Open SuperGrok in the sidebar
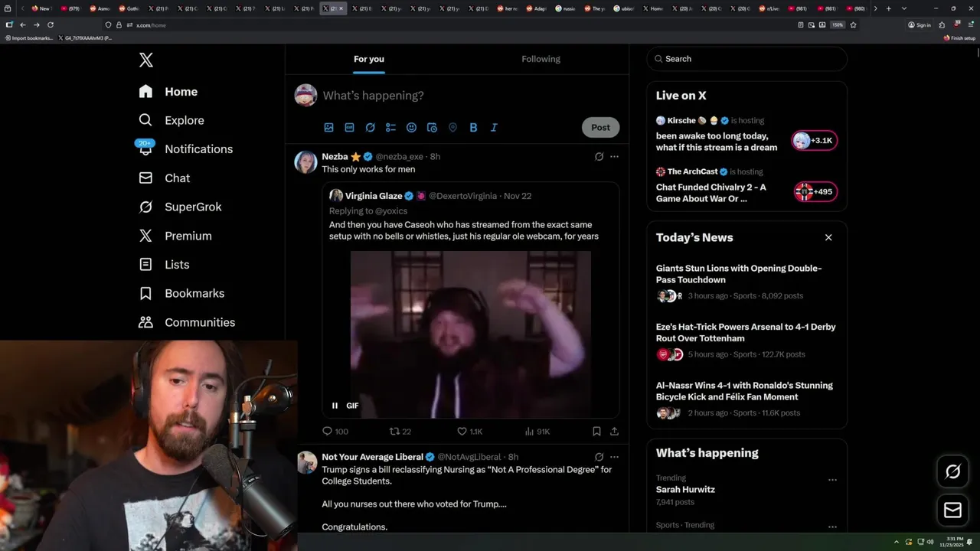980x551 pixels. pos(180,207)
